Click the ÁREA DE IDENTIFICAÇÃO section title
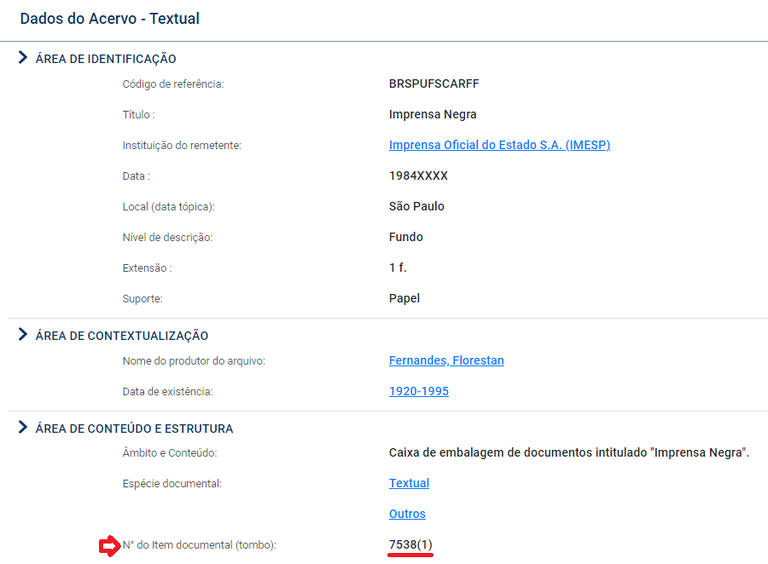Viewport: 768px width, 564px height. point(106,59)
